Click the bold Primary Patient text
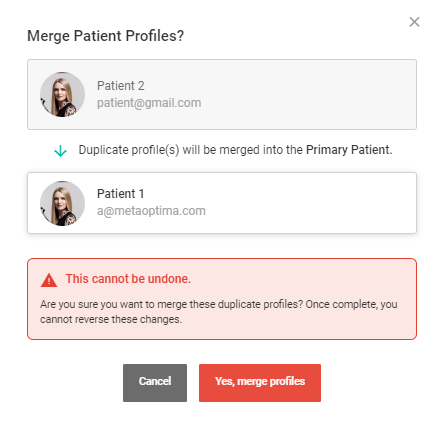The width and height of the screenshot is (442, 430). (349, 150)
